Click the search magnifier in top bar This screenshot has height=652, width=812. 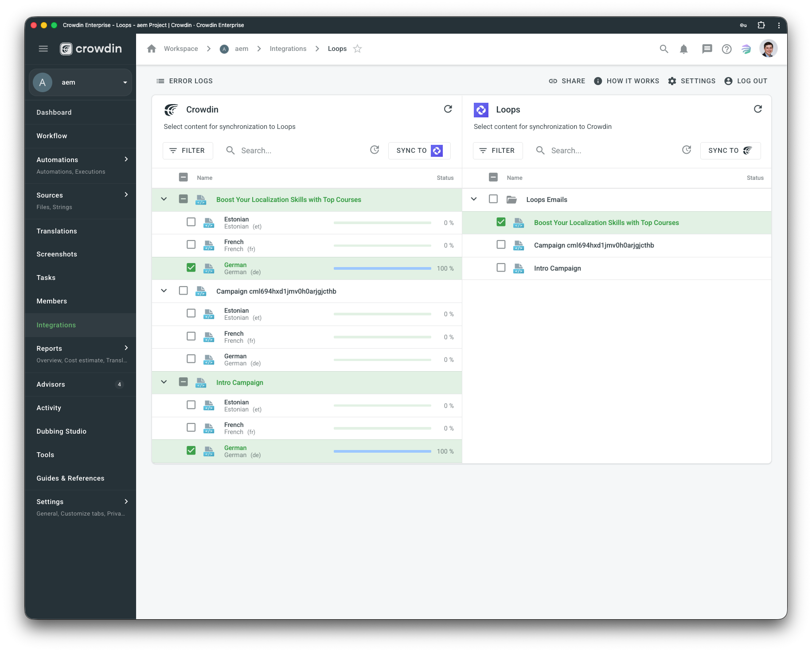click(664, 49)
